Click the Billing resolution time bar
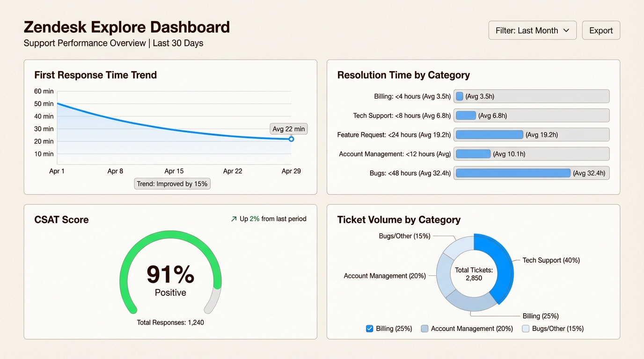Image resolution: width=644 pixels, height=359 pixels. (x=460, y=96)
